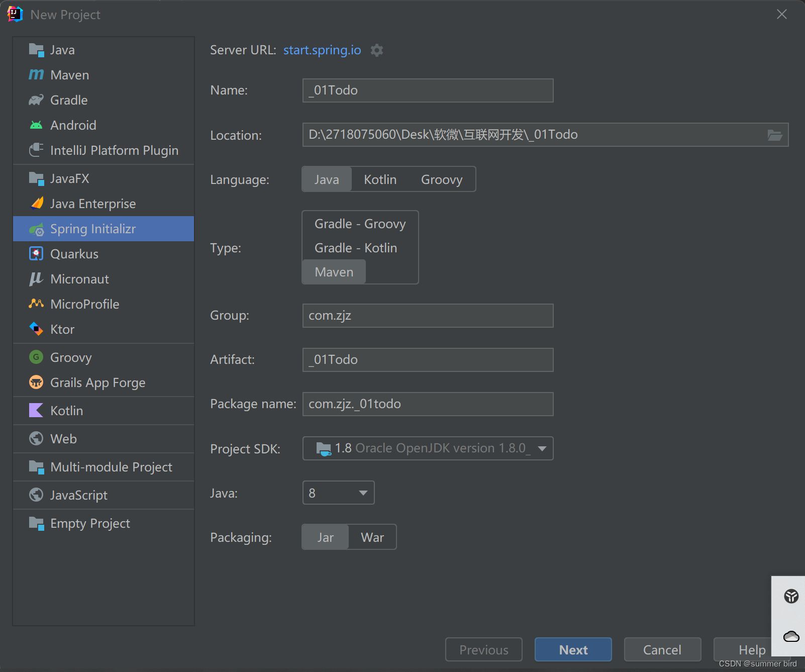Click the Location path field
The width and height of the screenshot is (805, 672).
point(546,135)
